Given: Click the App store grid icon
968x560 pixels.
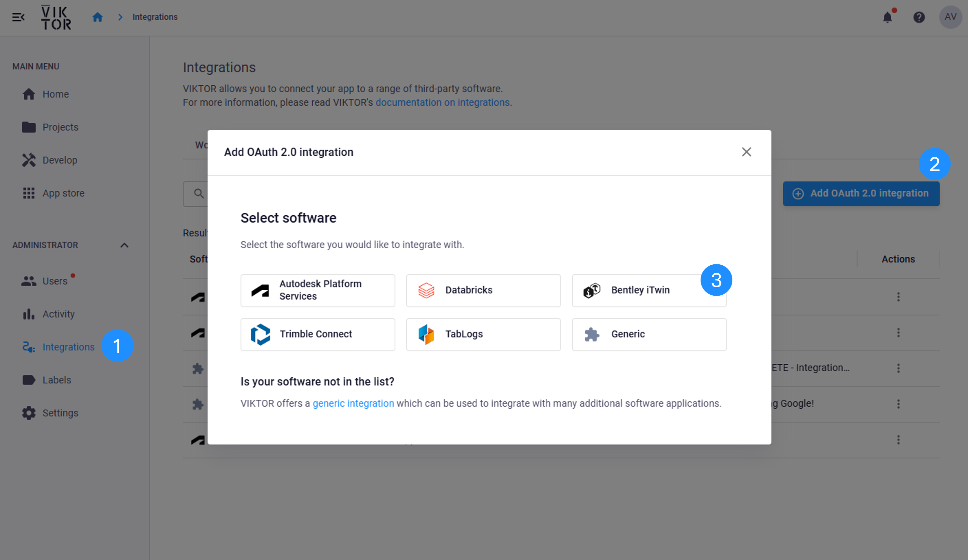Looking at the screenshot, I should pyautogui.click(x=29, y=193).
